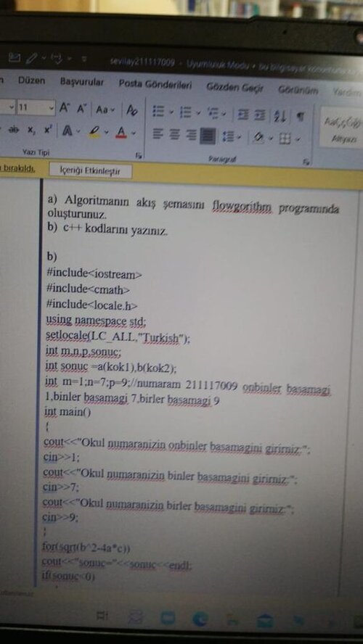Screen dimensions: 363x644
Task: Toggle paragraph marks display
Action: pos(301,117)
